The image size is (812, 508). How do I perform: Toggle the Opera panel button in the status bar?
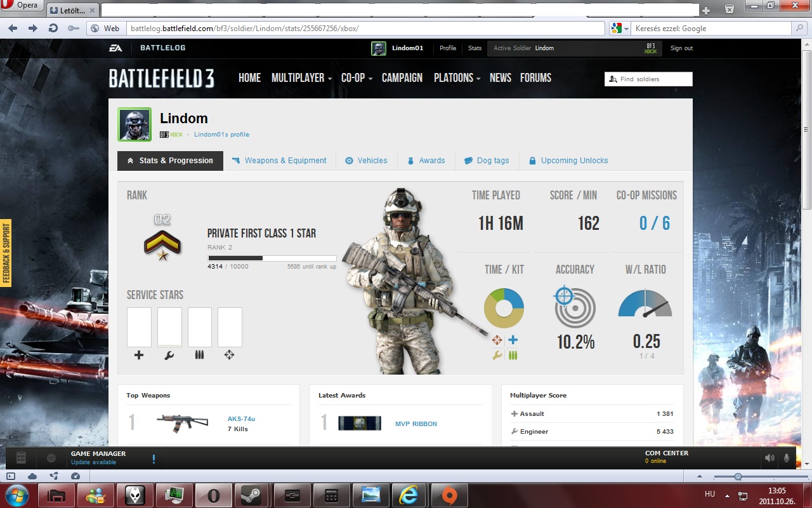point(11,476)
